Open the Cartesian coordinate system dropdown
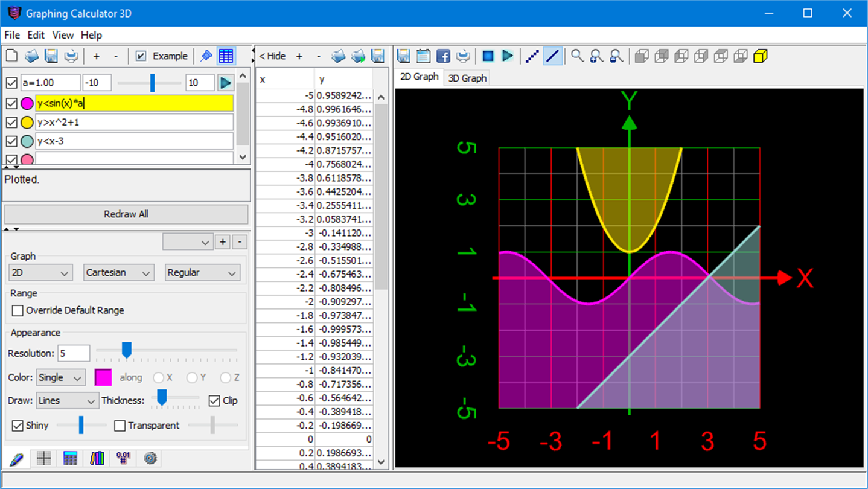This screenshot has width=868, height=489. (x=118, y=273)
